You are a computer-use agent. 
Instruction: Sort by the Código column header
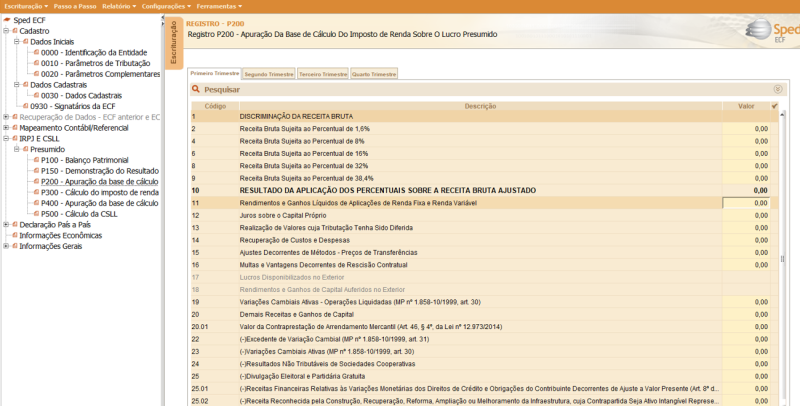pos(215,106)
